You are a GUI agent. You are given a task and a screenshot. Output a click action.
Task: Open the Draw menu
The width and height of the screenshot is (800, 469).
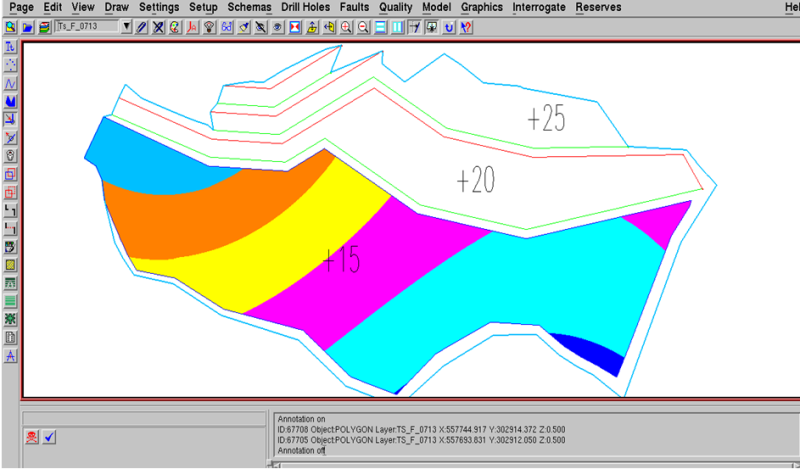point(116,7)
